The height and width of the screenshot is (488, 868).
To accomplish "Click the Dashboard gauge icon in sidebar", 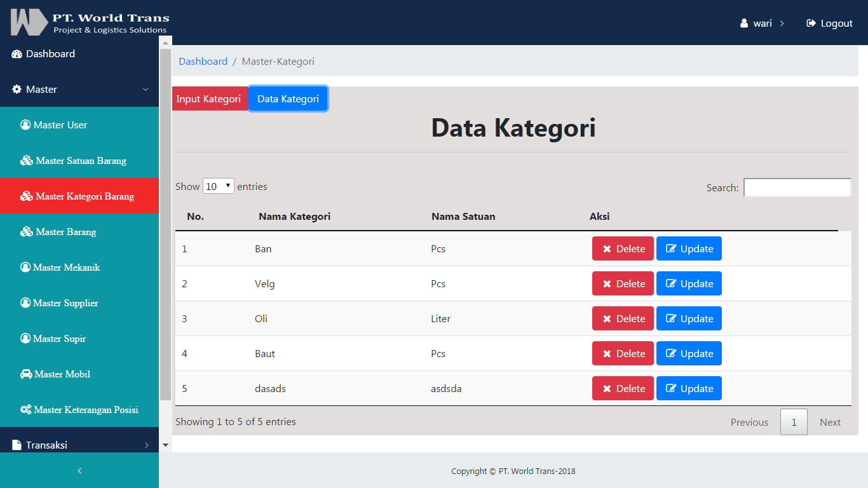I will tap(17, 54).
